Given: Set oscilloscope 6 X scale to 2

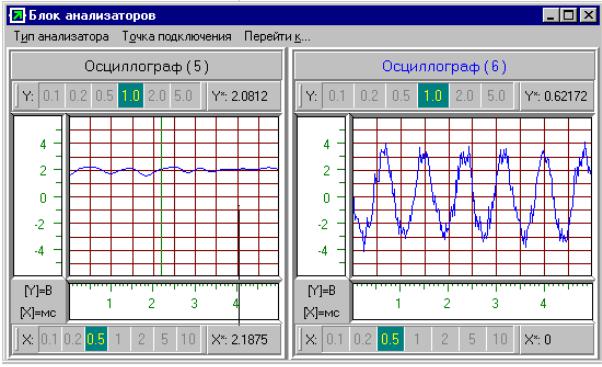Looking at the screenshot, I should [x=445, y=339].
